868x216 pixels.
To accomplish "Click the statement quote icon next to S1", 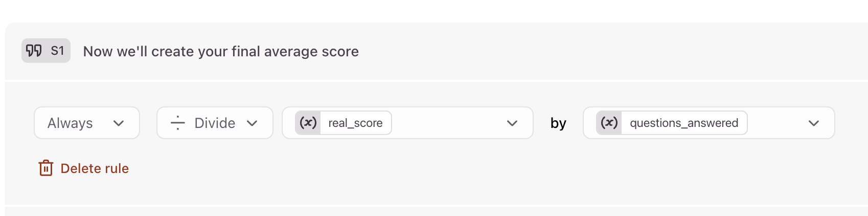I will (34, 51).
